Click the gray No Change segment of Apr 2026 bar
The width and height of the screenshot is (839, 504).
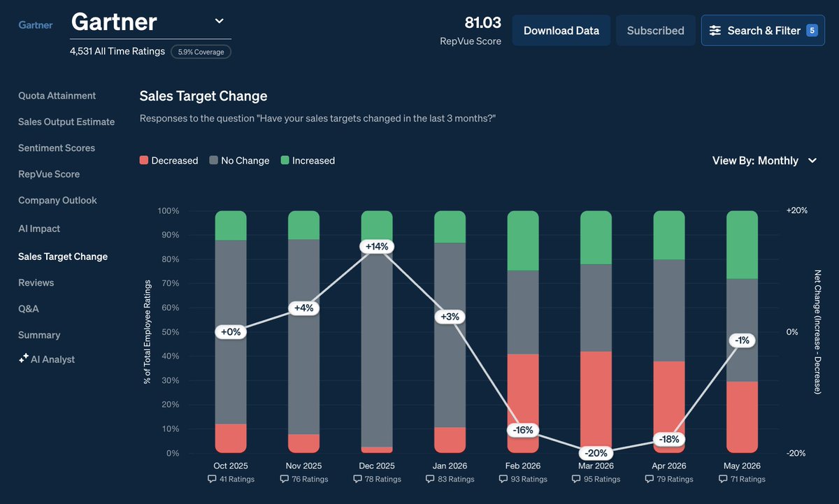[x=669, y=310]
